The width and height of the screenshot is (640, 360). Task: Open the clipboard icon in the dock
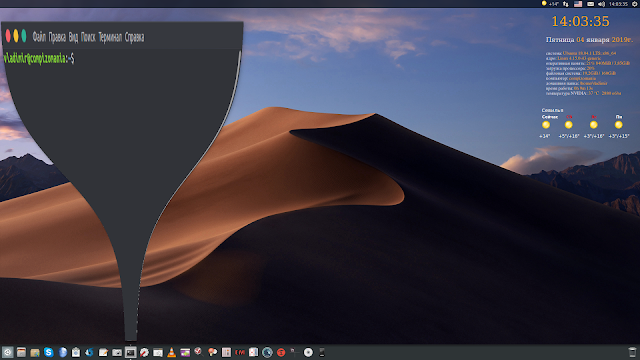[x=76, y=352]
